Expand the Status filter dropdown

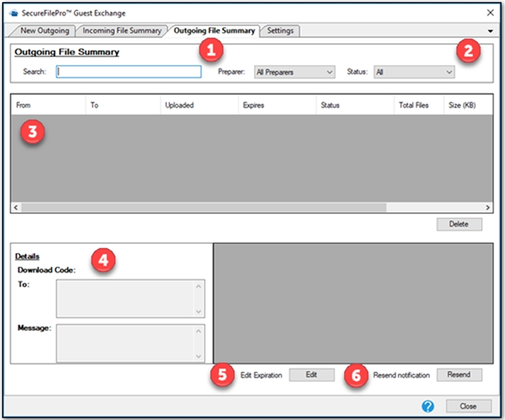pos(414,72)
